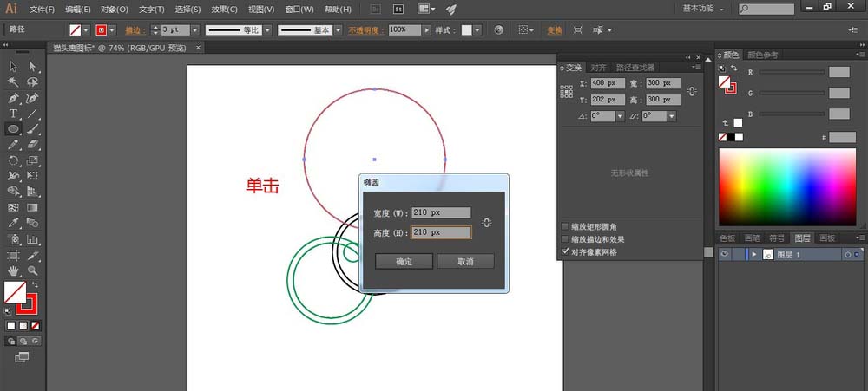Select the Magic Wand tool

[x=13, y=82]
